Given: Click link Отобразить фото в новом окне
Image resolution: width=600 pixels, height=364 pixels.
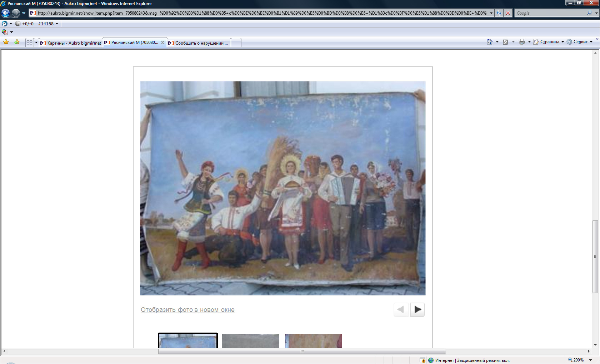Looking at the screenshot, I should tap(187, 310).
